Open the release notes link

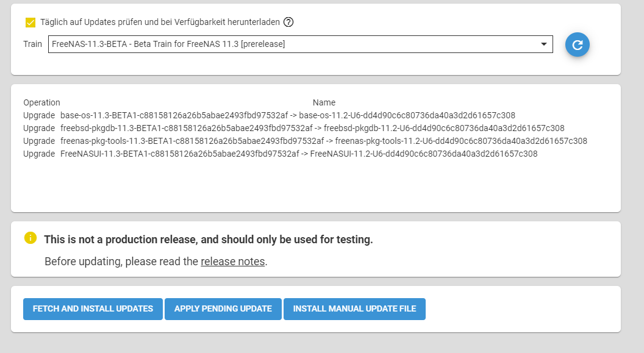tap(232, 262)
